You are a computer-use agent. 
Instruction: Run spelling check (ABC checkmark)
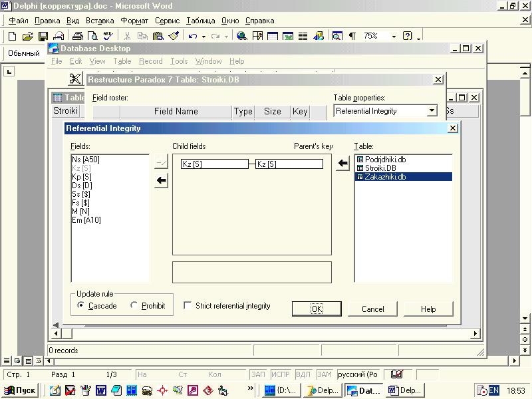click(108, 36)
